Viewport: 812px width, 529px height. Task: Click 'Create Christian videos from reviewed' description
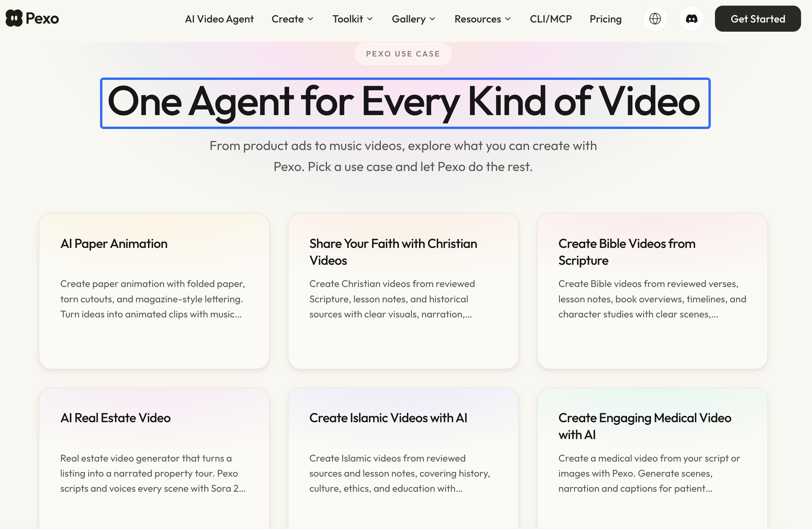click(392, 299)
